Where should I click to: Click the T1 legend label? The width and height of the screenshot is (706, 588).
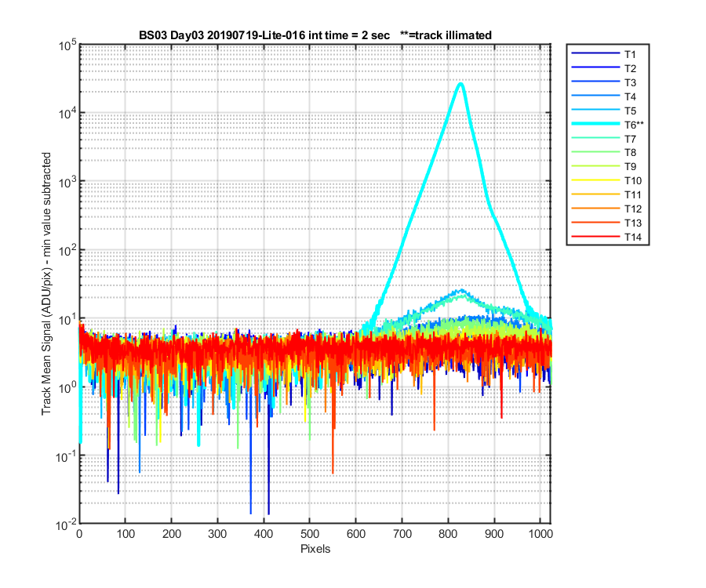(630, 54)
